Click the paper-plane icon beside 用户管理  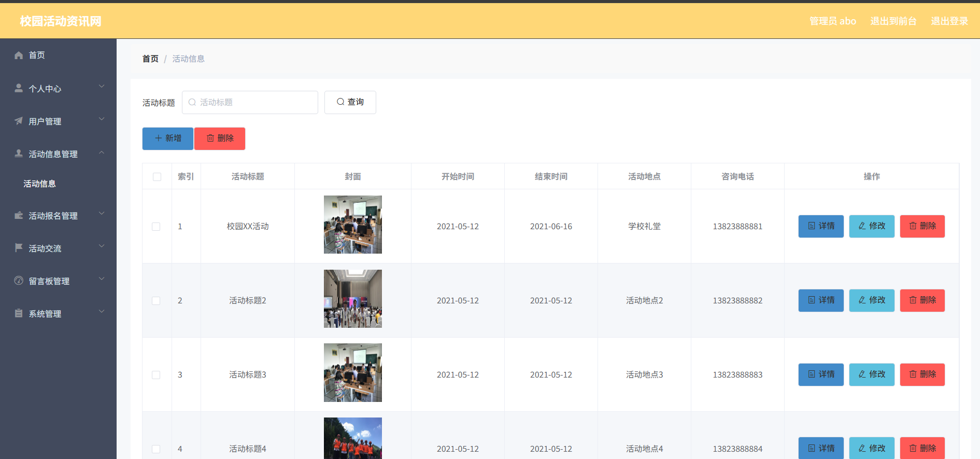[19, 121]
